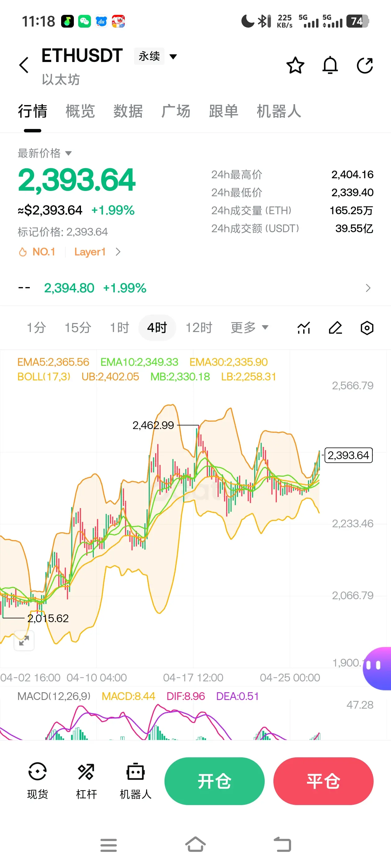Select 4时 timeframe
Image resolution: width=391 pixels, height=868 pixels.
[157, 328]
